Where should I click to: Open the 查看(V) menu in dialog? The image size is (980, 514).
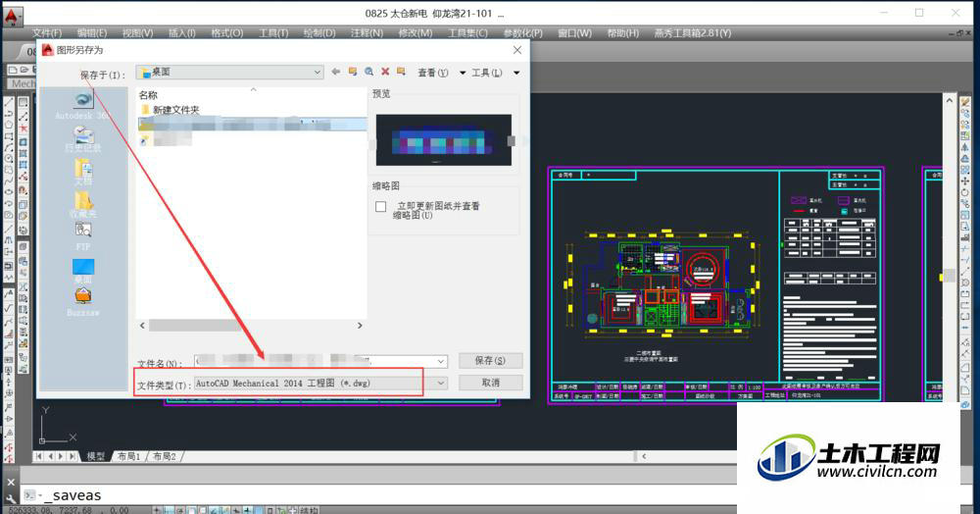pyautogui.click(x=432, y=73)
